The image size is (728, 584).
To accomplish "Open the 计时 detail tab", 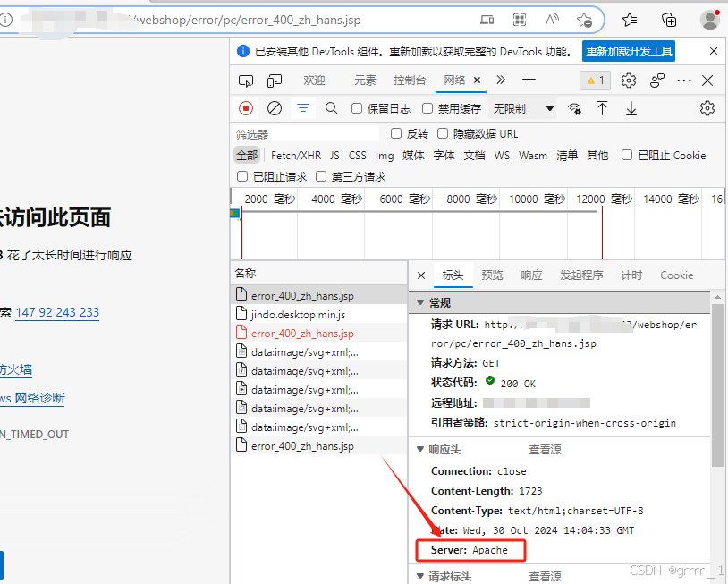I will pyautogui.click(x=631, y=275).
